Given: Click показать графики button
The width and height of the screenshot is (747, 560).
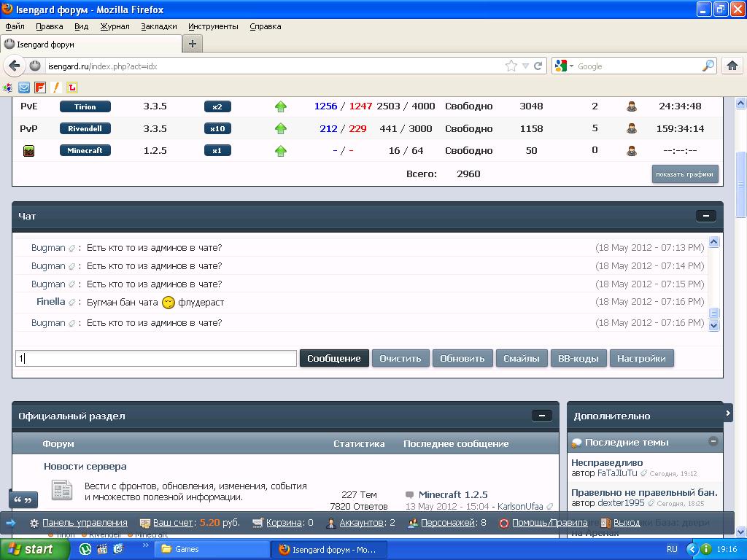Looking at the screenshot, I should (684, 174).
